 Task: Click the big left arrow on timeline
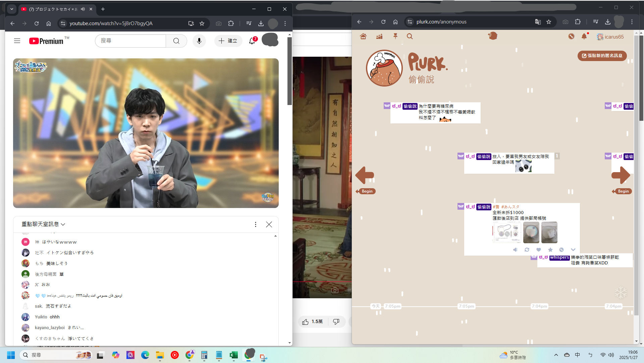click(365, 175)
